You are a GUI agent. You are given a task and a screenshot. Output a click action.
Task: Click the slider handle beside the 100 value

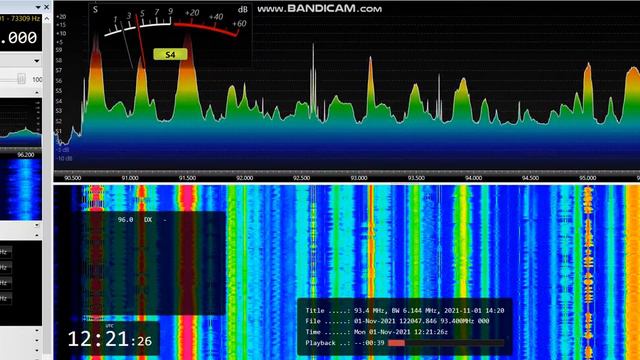(x=21, y=79)
